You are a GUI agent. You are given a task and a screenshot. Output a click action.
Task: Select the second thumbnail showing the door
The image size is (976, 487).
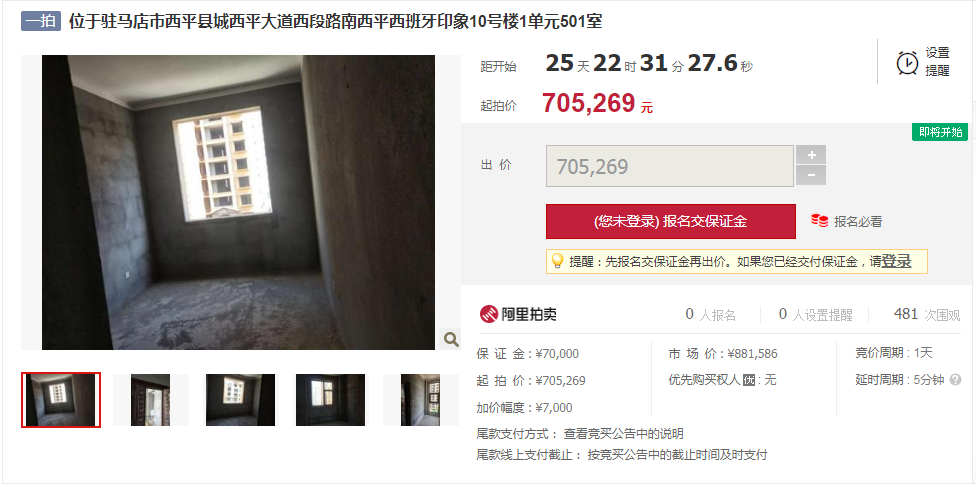coord(151,400)
